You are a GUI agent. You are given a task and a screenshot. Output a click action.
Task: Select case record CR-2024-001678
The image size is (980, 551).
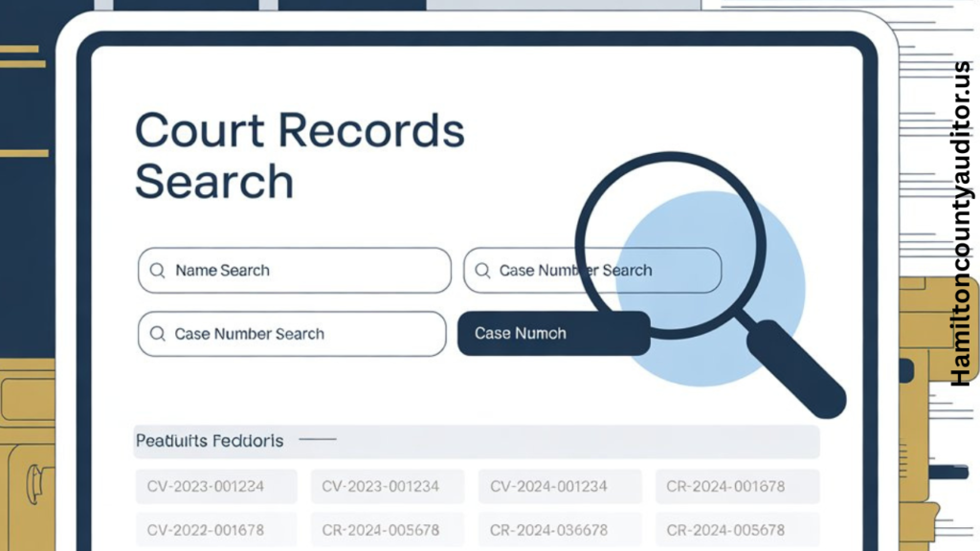pyautogui.click(x=738, y=486)
